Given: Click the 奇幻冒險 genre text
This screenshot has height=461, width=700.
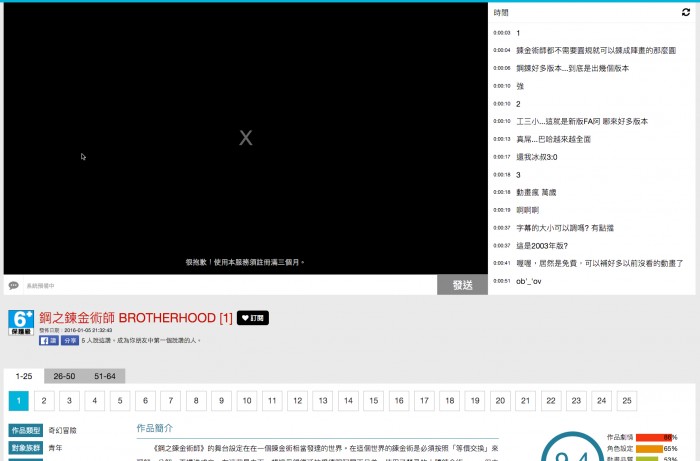Looking at the screenshot, I should click(x=62, y=431).
